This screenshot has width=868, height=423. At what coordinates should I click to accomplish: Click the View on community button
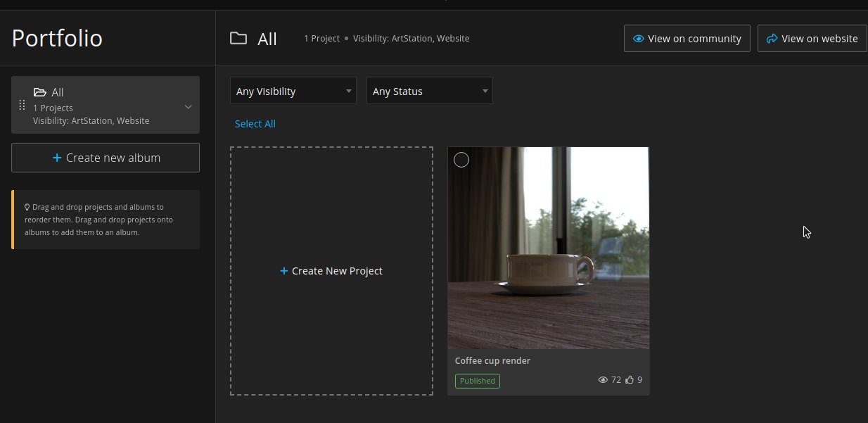pos(687,39)
